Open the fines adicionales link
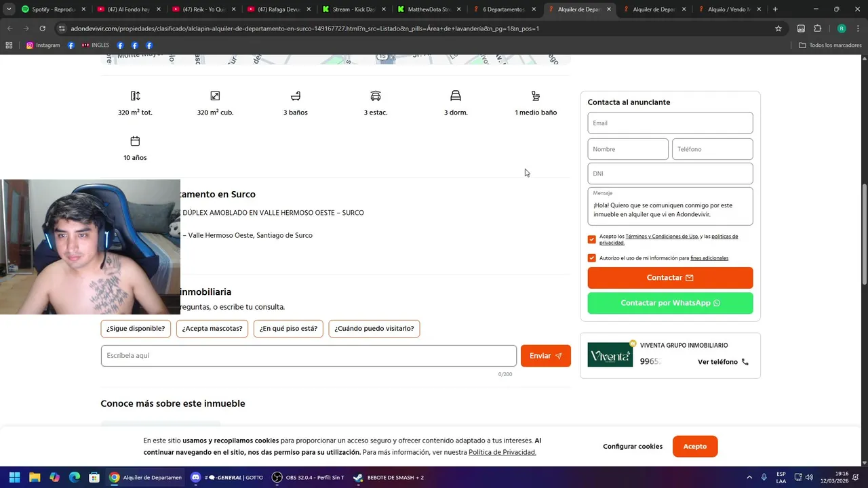Image resolution: width=868 pixels, height=488 pixels. click(x=709, y=258)
